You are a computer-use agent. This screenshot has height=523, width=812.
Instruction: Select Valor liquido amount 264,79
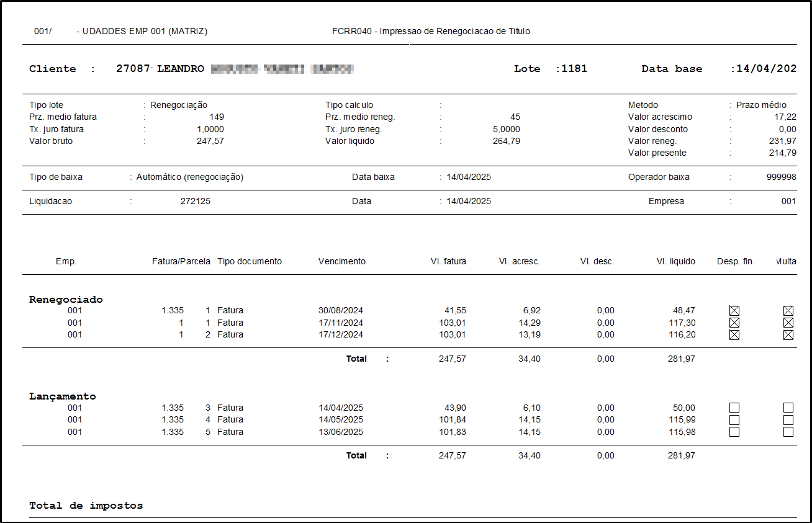[x=507, y=141]
